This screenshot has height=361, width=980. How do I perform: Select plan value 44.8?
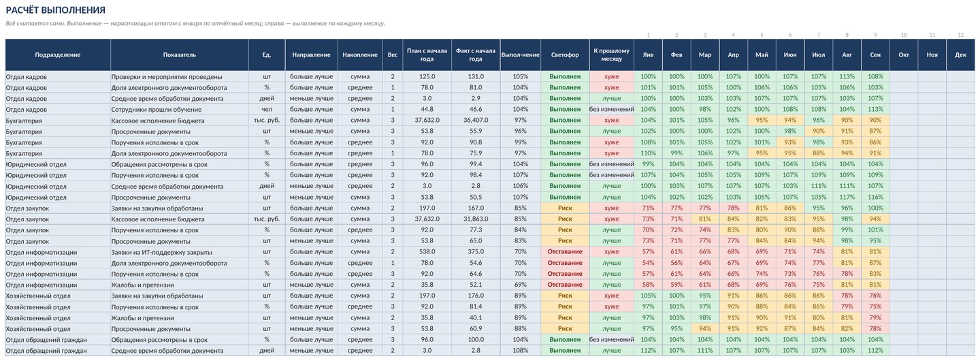[427, 109]
